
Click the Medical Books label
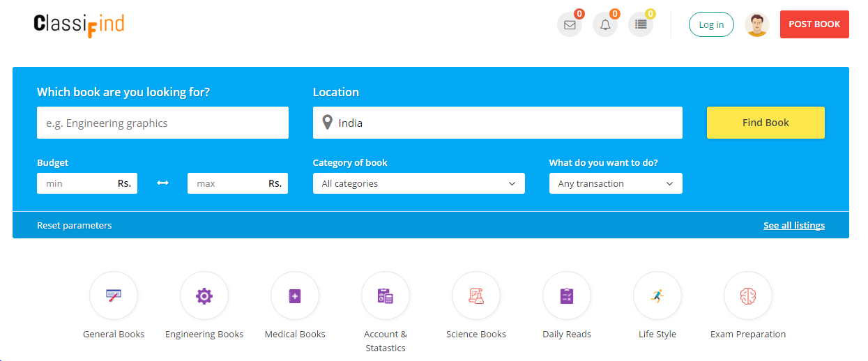coord(295,334)
